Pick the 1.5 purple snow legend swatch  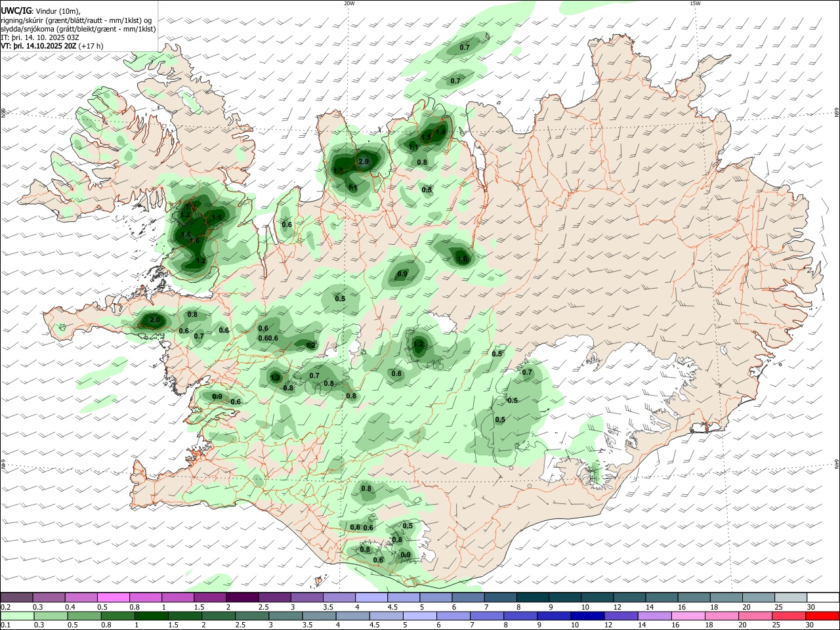tap(209, 597)
